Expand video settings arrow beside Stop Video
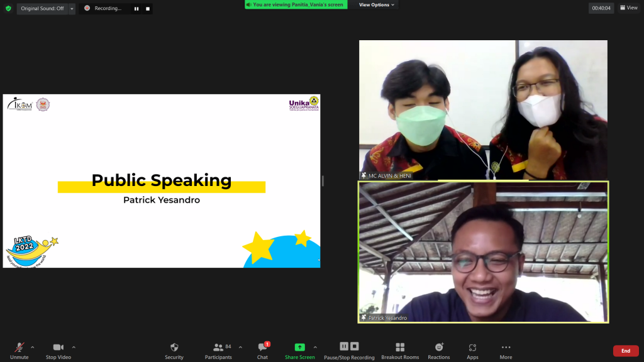This screenshot has height=362, width=644. 74,347
